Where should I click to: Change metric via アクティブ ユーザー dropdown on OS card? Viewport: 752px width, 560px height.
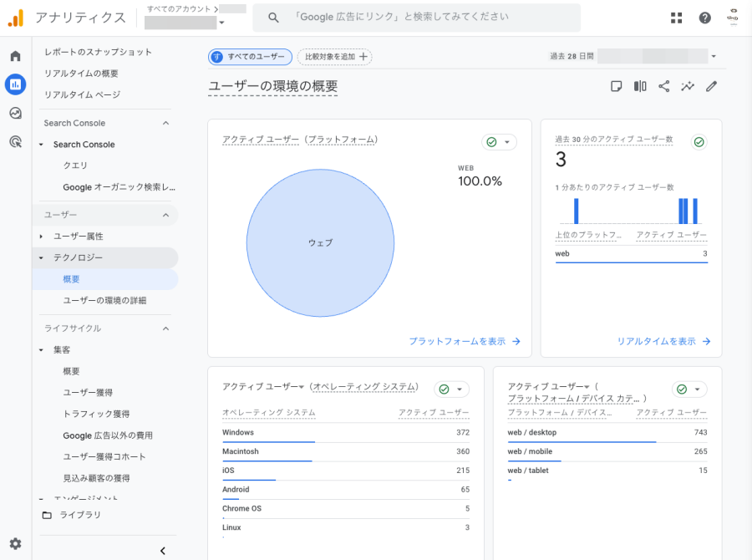pyautogui.click(x=263, y=387)
